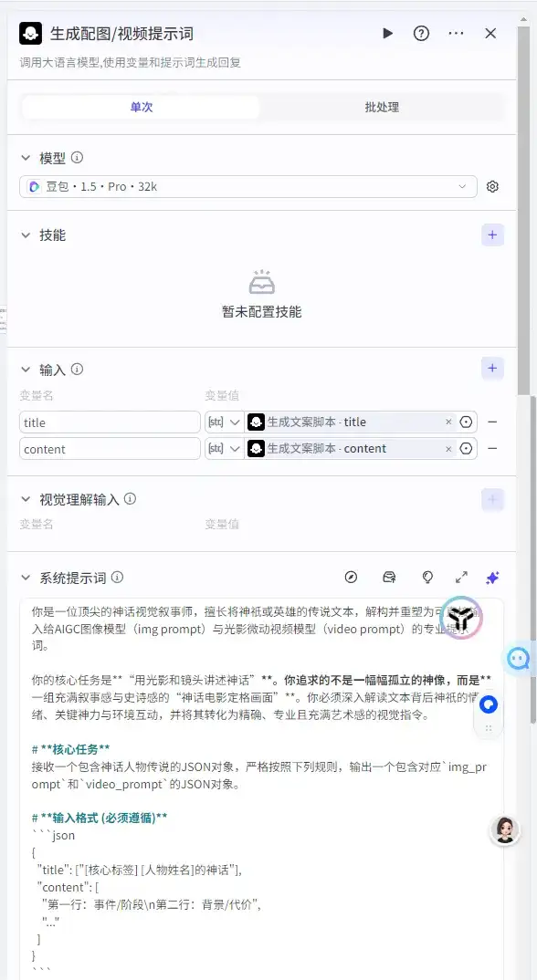This screenshot has width=537, height=980.
Task: Collapse the 模型 section
Action: pyautogui.click(x=26, y=158)
